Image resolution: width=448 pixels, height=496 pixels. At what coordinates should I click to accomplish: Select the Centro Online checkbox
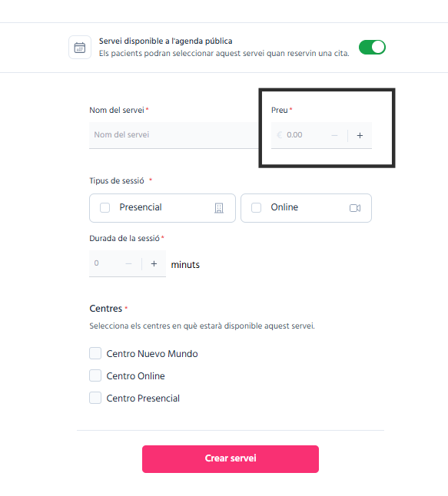pos(95,375)
